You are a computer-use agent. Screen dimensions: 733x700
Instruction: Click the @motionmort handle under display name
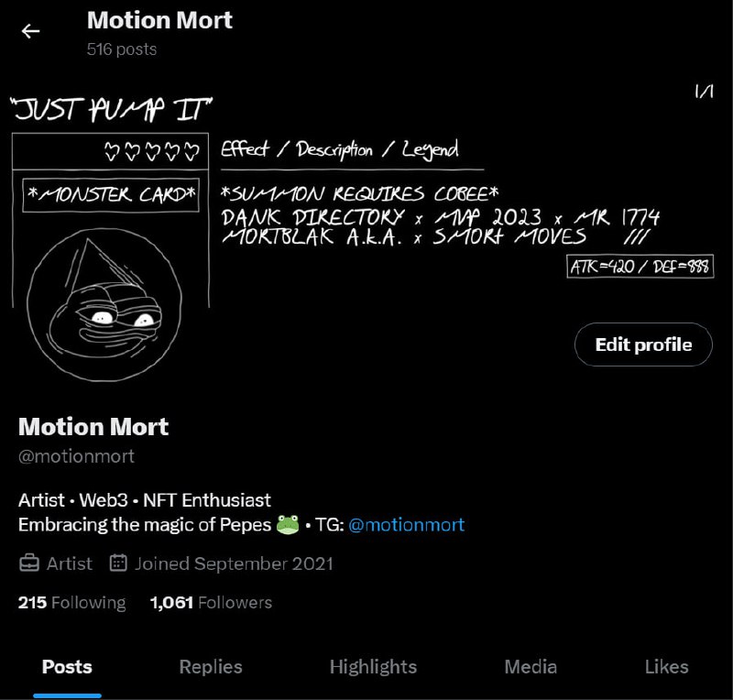click(76, 456)
